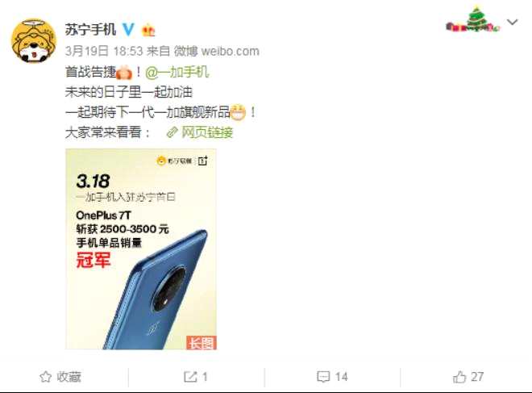The height and width of the screenshot is (393, 532).
Task: Click the 收藏 star icon
Action: [45, 377]
